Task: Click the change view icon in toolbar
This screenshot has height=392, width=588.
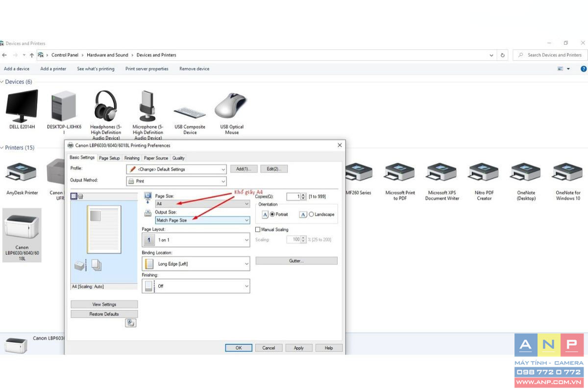Action: click(560, 69)
